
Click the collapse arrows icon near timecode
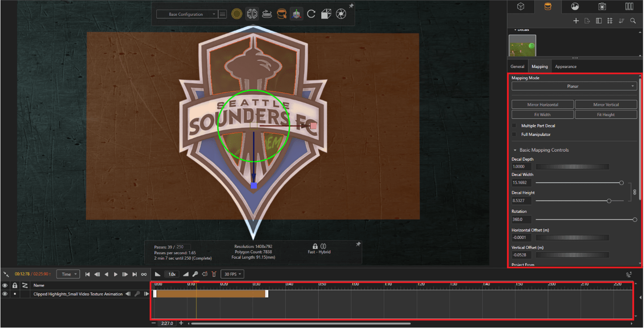6,274
